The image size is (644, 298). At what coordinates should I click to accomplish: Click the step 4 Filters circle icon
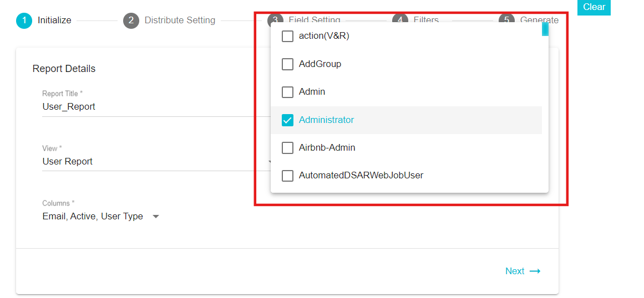400,19
